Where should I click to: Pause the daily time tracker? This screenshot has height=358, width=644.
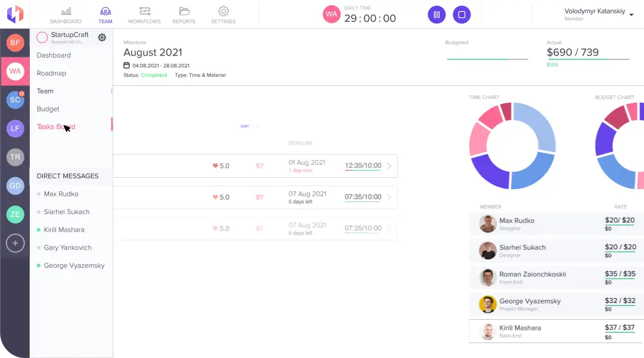tap(436, 15)
